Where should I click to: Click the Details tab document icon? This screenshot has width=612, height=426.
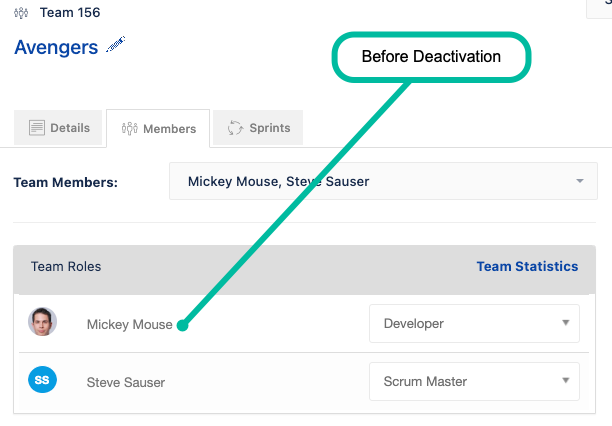pyautogui.click(x=37, y=128)
